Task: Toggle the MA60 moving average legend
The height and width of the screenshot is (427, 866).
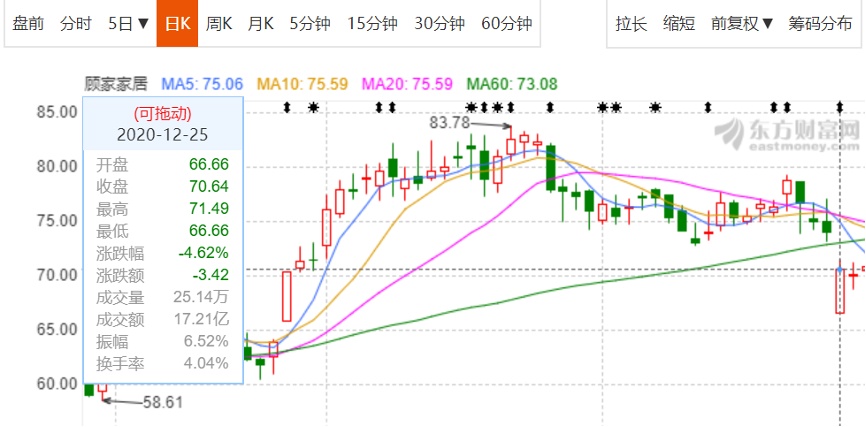Action: [x=511, y=84]
